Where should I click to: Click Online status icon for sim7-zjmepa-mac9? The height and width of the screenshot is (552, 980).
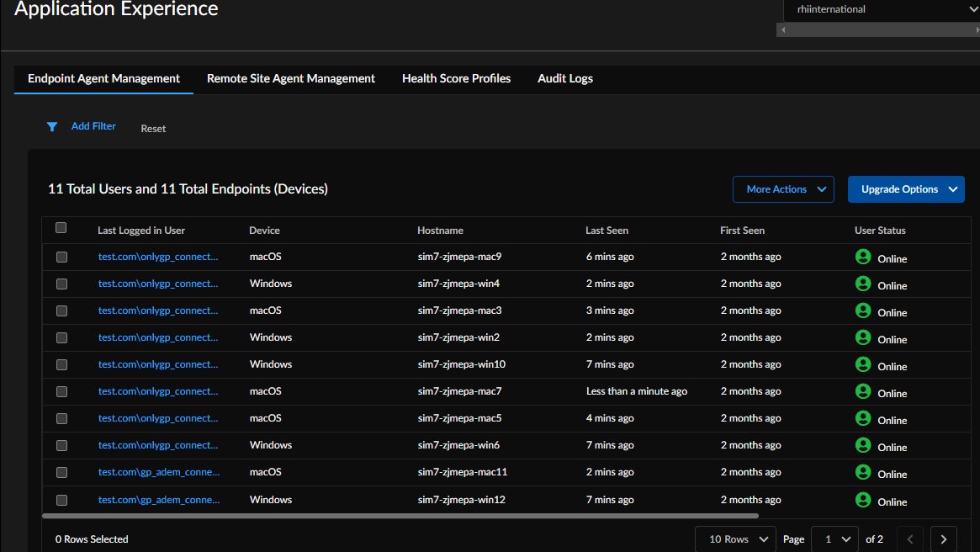[x=862, y=257]
